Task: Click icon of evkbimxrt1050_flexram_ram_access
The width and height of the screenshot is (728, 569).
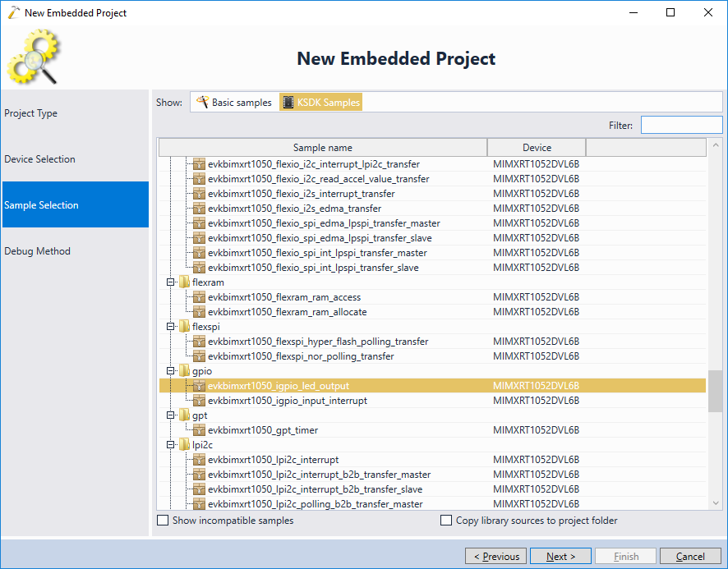Action: (199, 297)
